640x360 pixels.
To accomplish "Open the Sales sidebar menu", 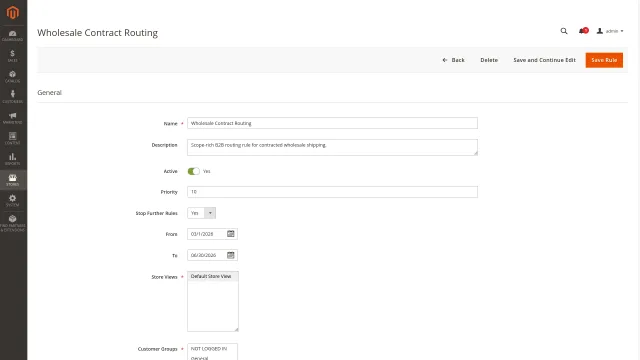I will (x=13, y=56).
